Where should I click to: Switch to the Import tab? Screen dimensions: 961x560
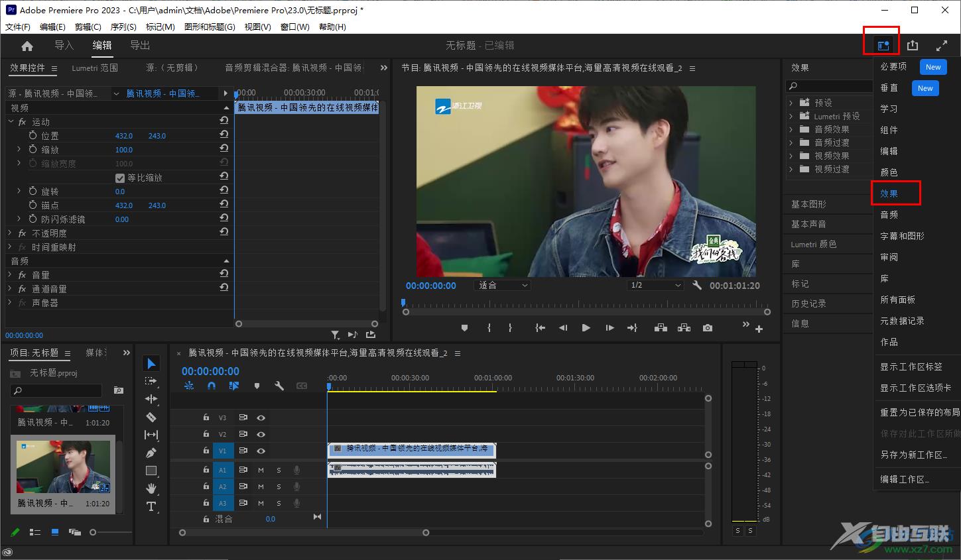click(64, 45)
